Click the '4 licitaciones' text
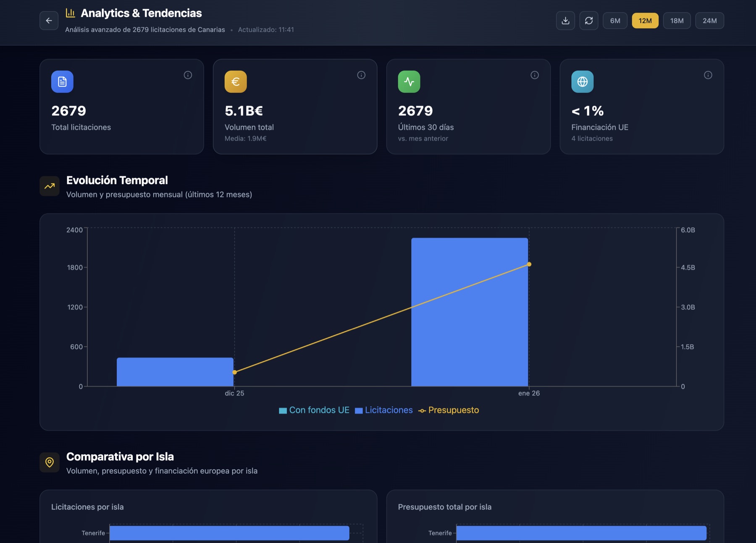 click(x=592, y=138)
